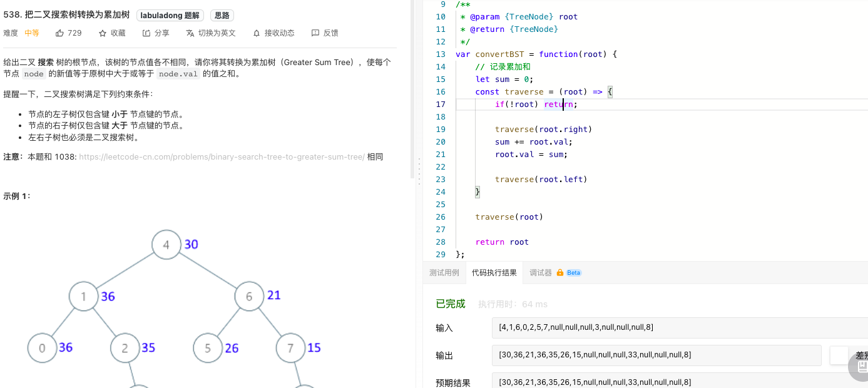Switch to the 代码执行结果 tab

[x=494, y=273]
